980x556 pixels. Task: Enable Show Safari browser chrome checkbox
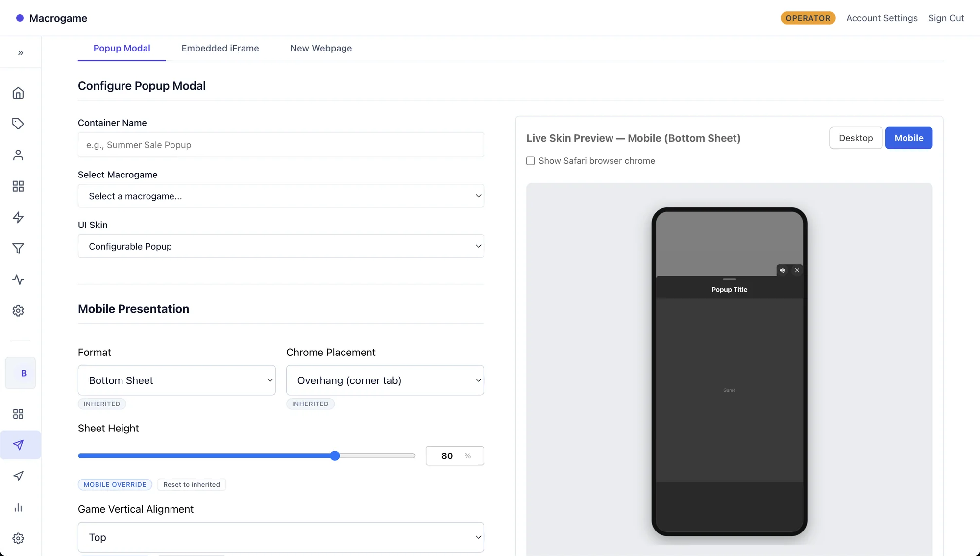(x=530, y=161)
